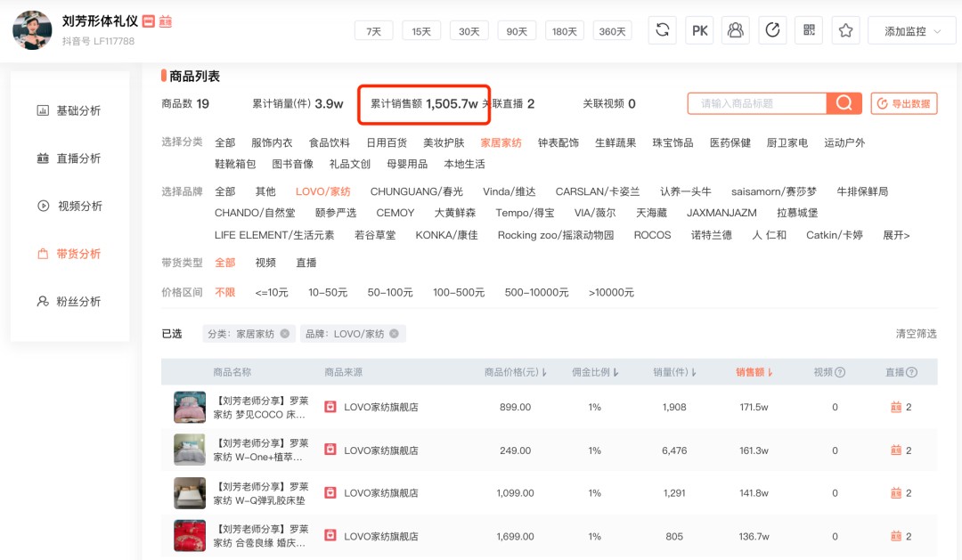Click the user profile icon in toolbar
Viewport: 962px width, 560px height.
point(735,30)
